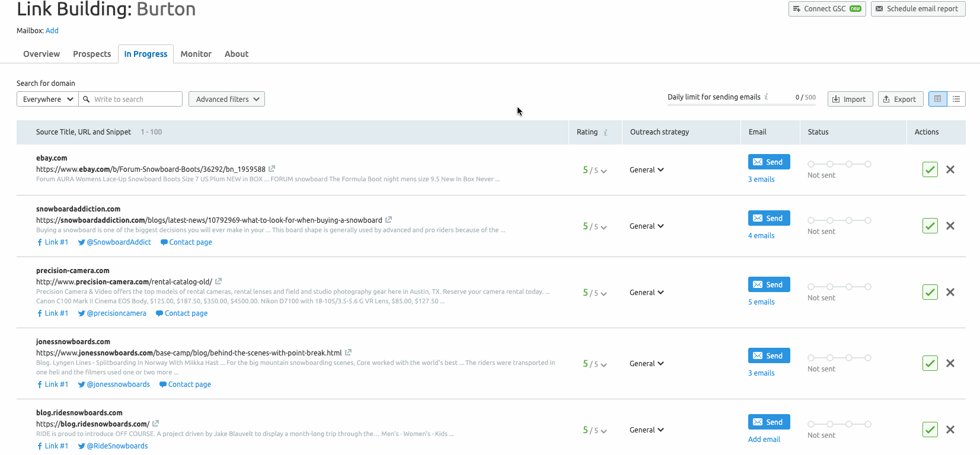Open Twitter handle @RideSnowboards

[113, 446]
